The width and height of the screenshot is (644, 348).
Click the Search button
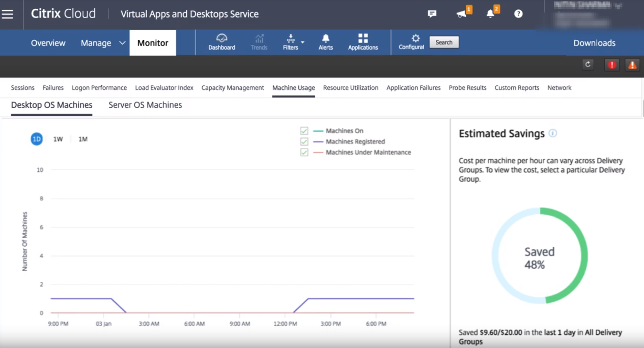(x=444, y=42)
